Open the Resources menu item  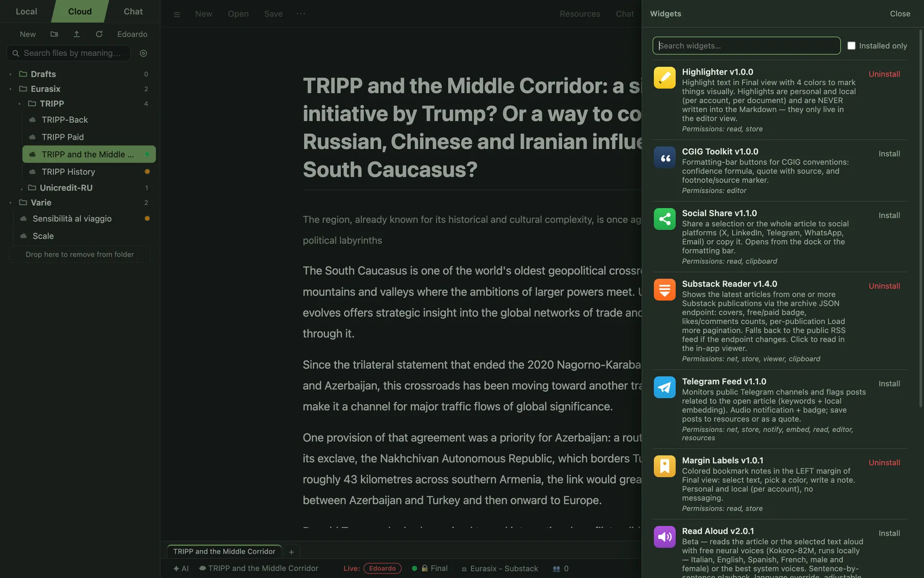click(x=579, y=14)
